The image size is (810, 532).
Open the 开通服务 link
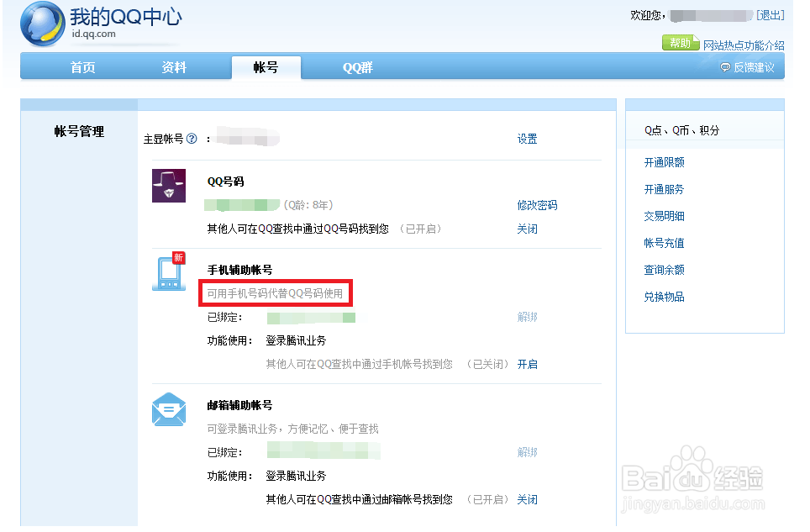[664, 190]
